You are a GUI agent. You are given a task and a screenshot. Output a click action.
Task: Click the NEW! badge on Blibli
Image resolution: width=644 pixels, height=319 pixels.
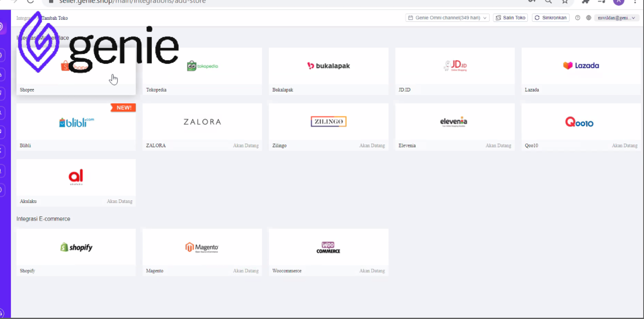pyautogui.click(x=123, y=108)
